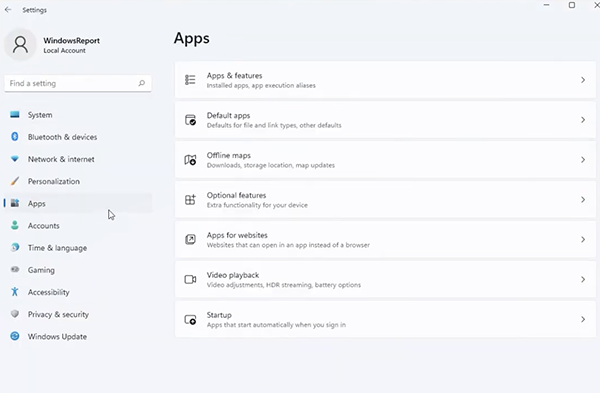
Task: Click the Find a setting search field
Action: 78,83
